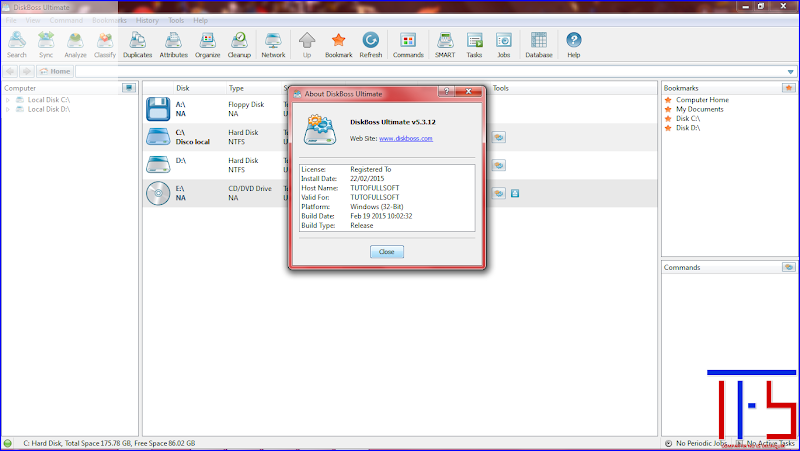Open the Computer Home bookmark
800x451 pixels.
click(x=702, y=100)
